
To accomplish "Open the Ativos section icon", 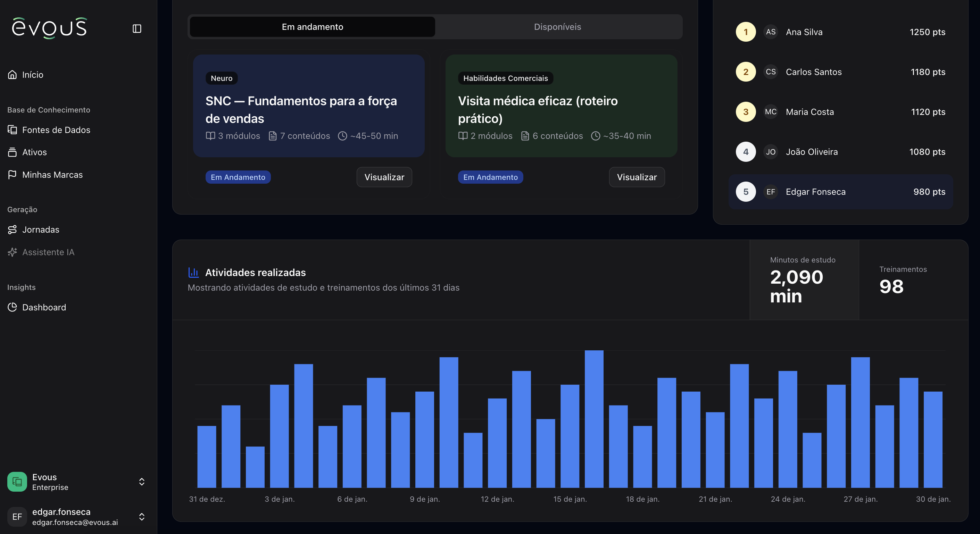I will click(x=13, y=152).
